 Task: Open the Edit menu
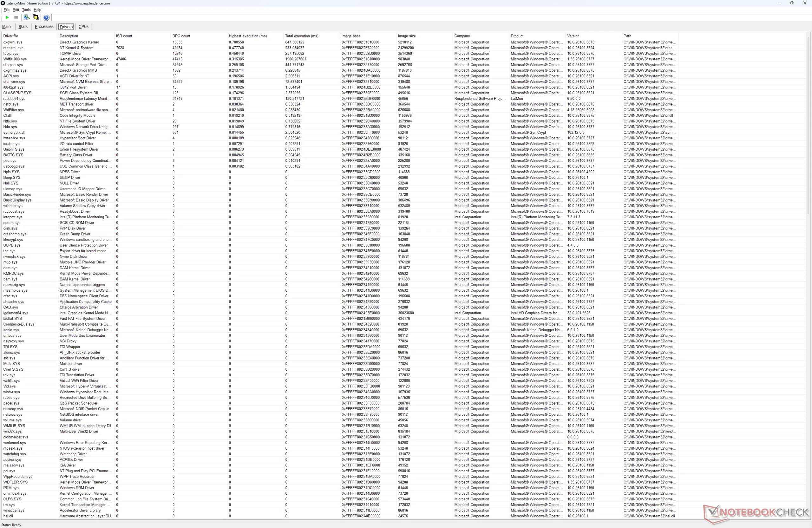point(16,10)
